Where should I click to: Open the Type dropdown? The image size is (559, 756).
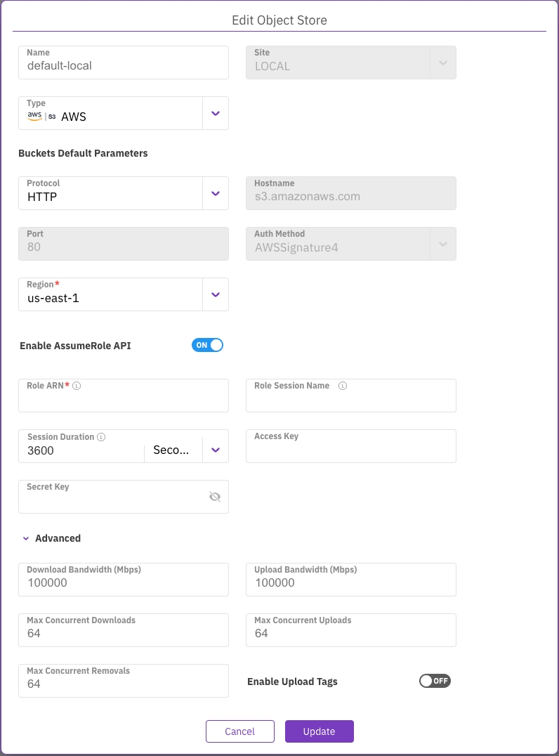216,113
